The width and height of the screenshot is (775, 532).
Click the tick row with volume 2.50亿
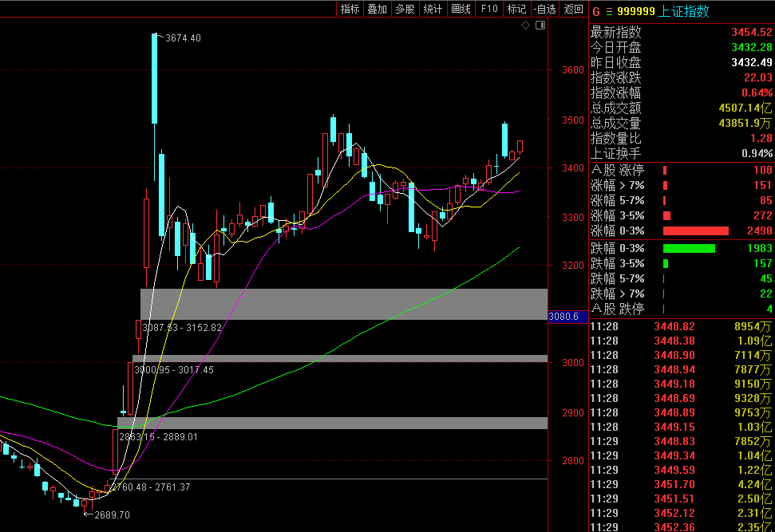(681, 499)
